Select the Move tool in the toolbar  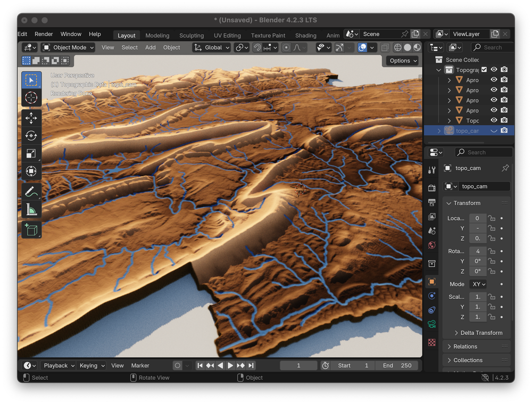[x=31, y=118]
